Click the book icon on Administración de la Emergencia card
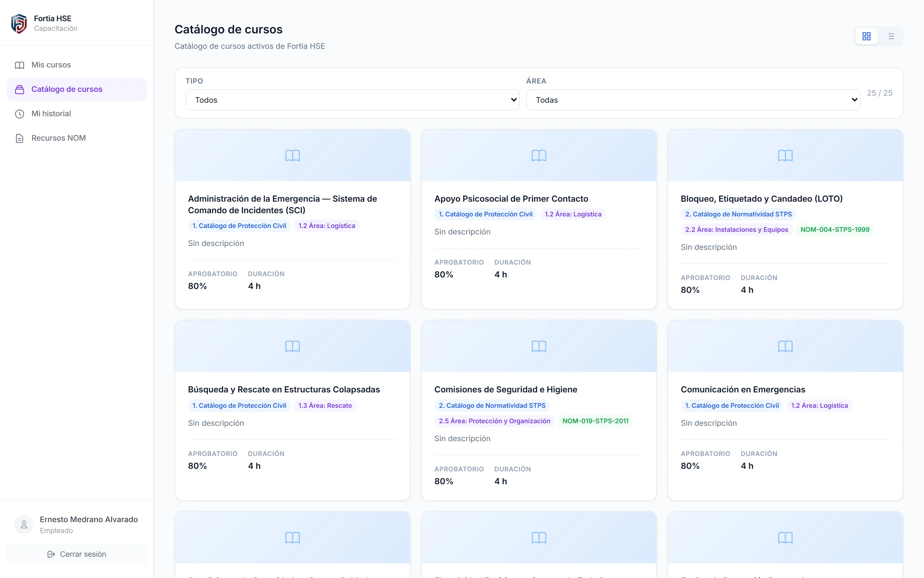Viewport: 924px width, 578px height. click(293, 156)
